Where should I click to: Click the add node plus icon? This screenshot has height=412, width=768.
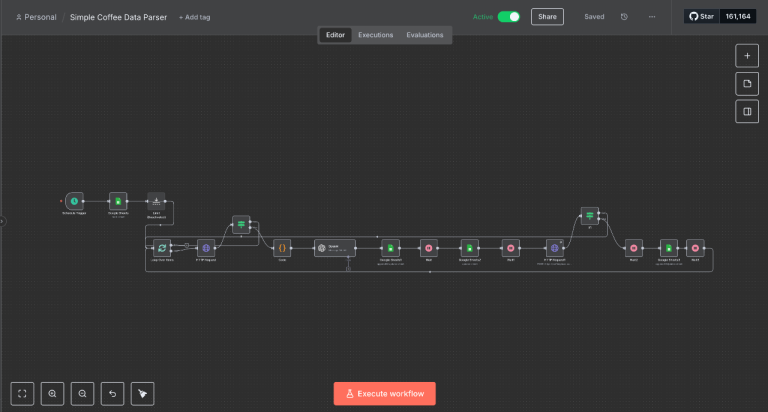[746, 56]
